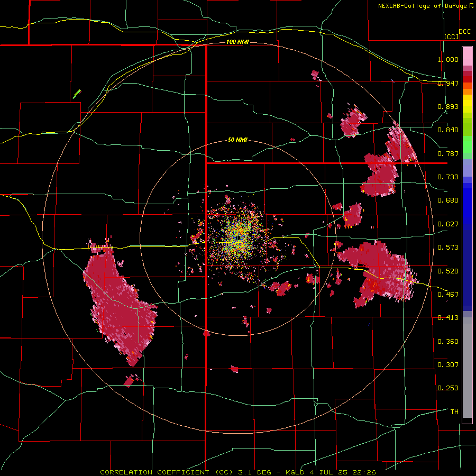Image resolution: width=476 pixels, height=476 pixels.
Task: Select the 0.733 scale value
Action: pos(448,177)
